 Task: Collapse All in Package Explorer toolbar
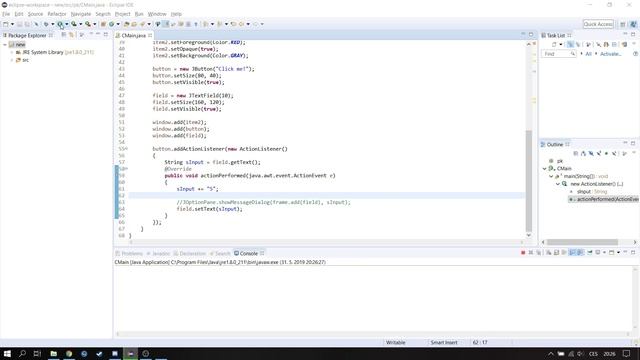coord(64,35)
